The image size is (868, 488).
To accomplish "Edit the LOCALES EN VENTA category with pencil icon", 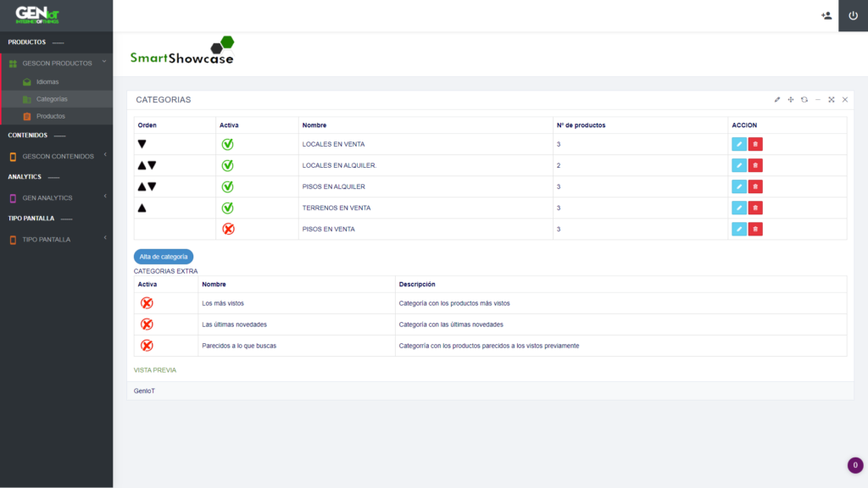I will pos(738,144).
